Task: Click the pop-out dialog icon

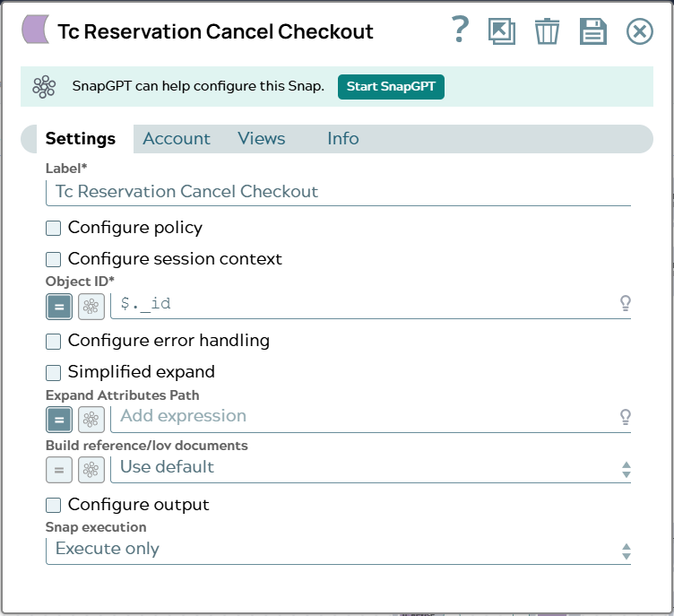Action: tap(502, 31)
